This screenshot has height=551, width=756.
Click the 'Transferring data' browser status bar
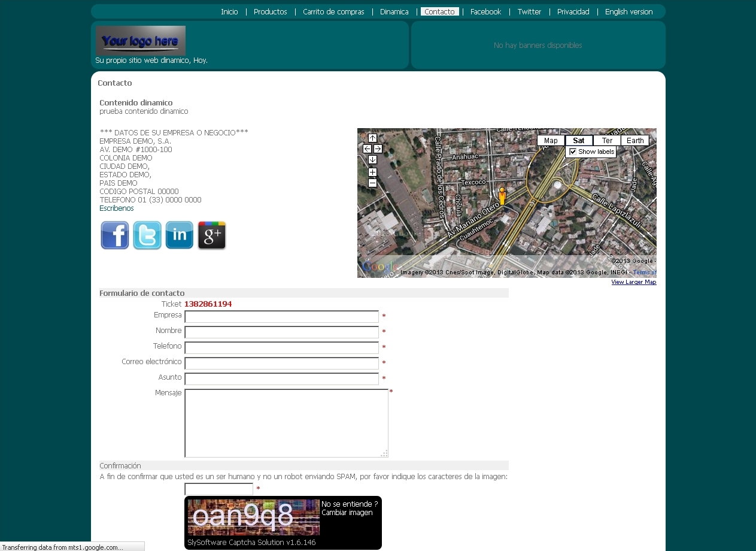point(72,547)
